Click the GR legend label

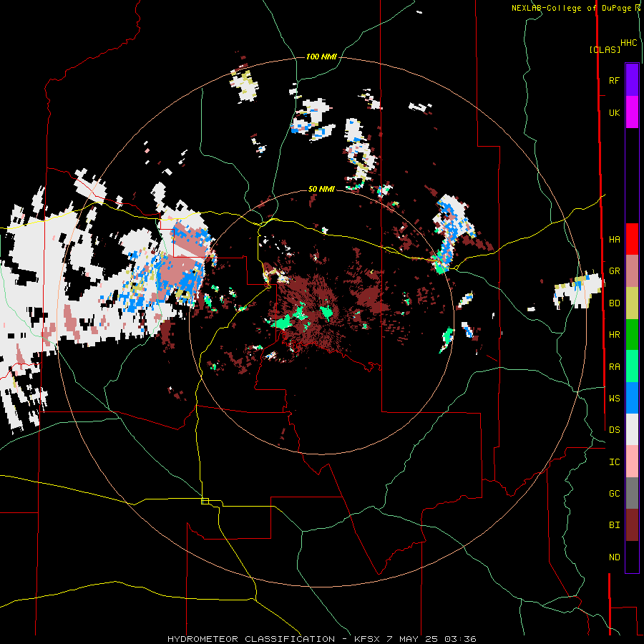(614, 271)
